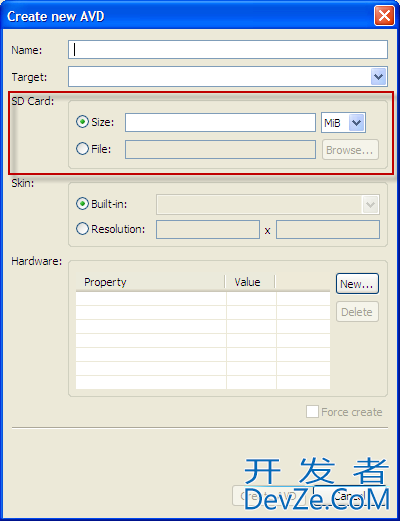Click the Resolution height field

pos(328,229)
